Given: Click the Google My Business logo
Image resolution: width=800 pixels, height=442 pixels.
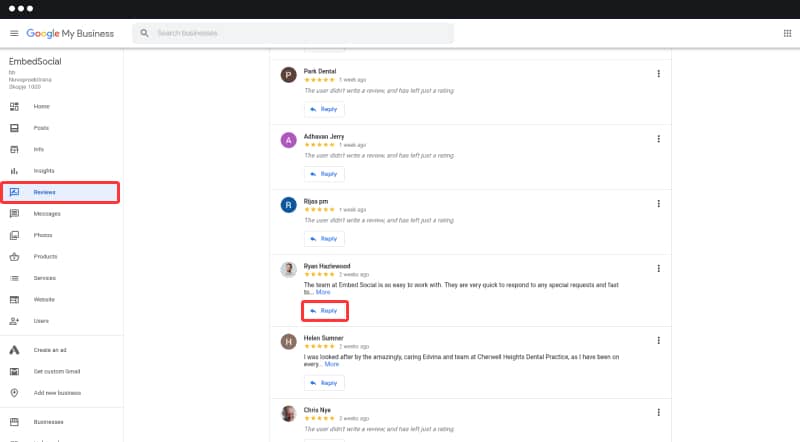Looking at the screenshot, I should [x=70, y=33].
